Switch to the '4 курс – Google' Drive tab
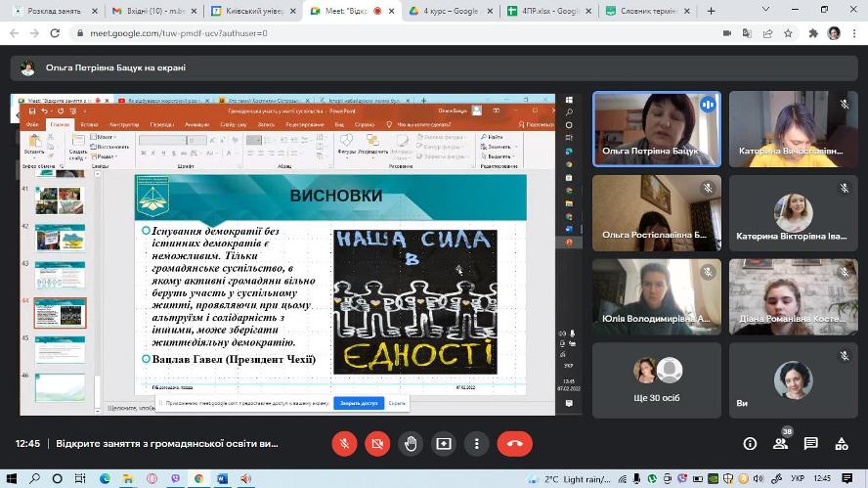868x488 pixels. coord(450,11)
